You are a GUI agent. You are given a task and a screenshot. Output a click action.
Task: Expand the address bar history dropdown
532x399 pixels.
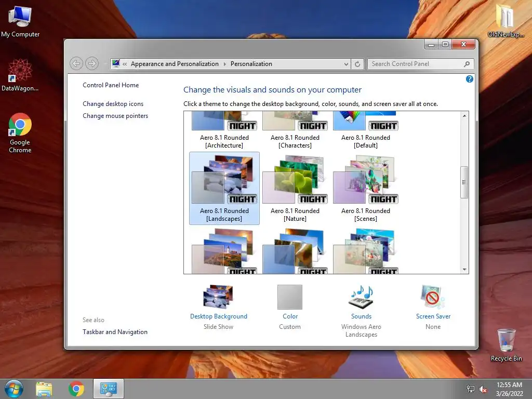coord(345,64)
